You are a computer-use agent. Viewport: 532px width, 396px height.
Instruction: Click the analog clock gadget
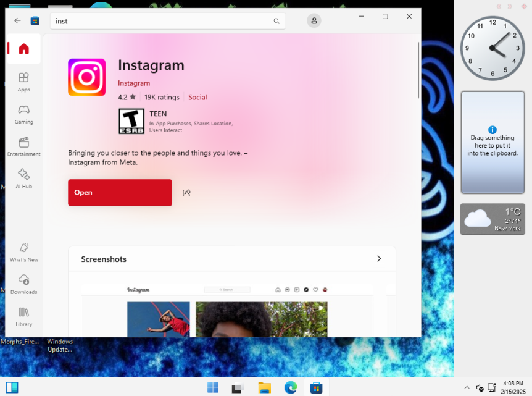point(493,48)
